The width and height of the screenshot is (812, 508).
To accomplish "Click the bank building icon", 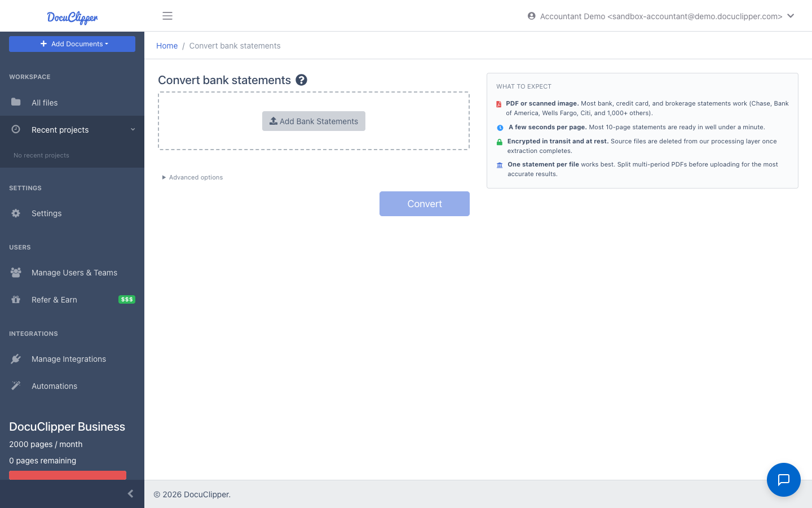I will coord(500,165).
